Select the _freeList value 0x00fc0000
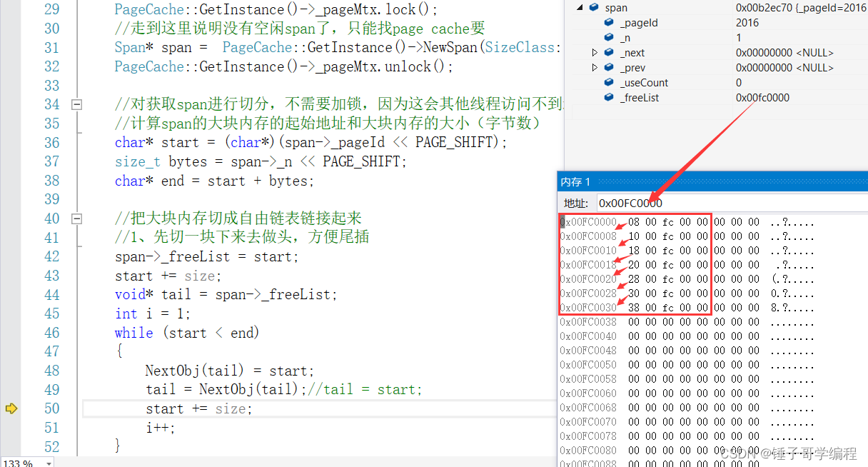This screenshot has width=868, height=467. tap(762, 98)
